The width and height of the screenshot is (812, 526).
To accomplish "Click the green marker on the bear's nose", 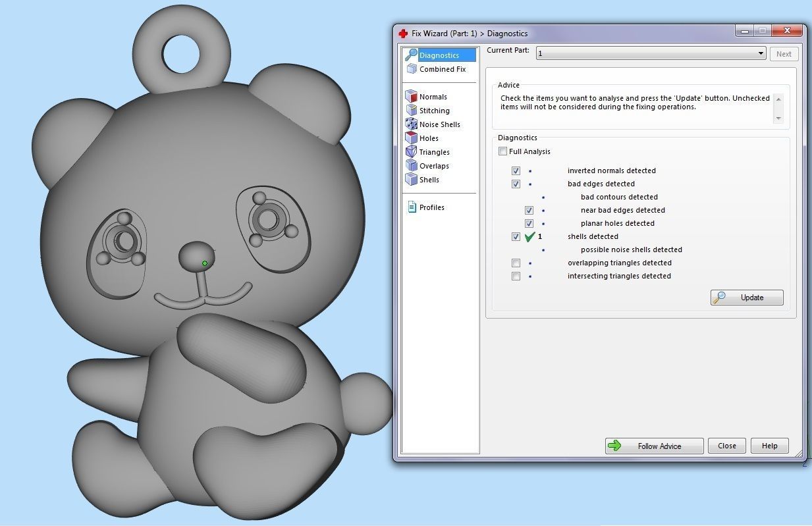I will (x=205, y=263).
